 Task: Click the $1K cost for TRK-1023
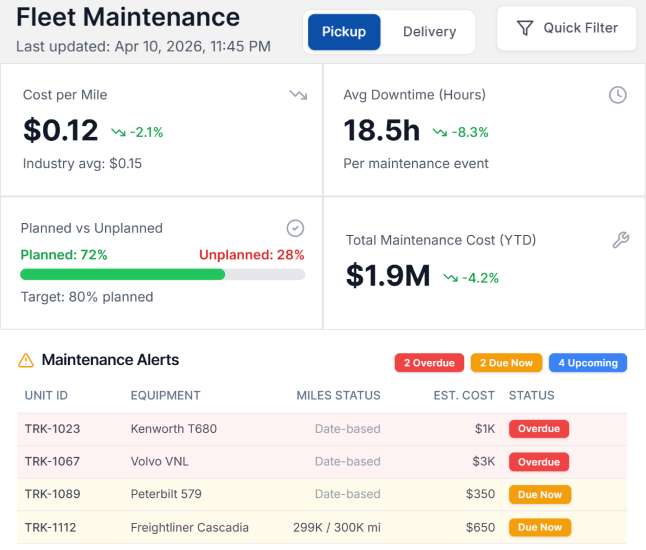[x=484, y=429]
